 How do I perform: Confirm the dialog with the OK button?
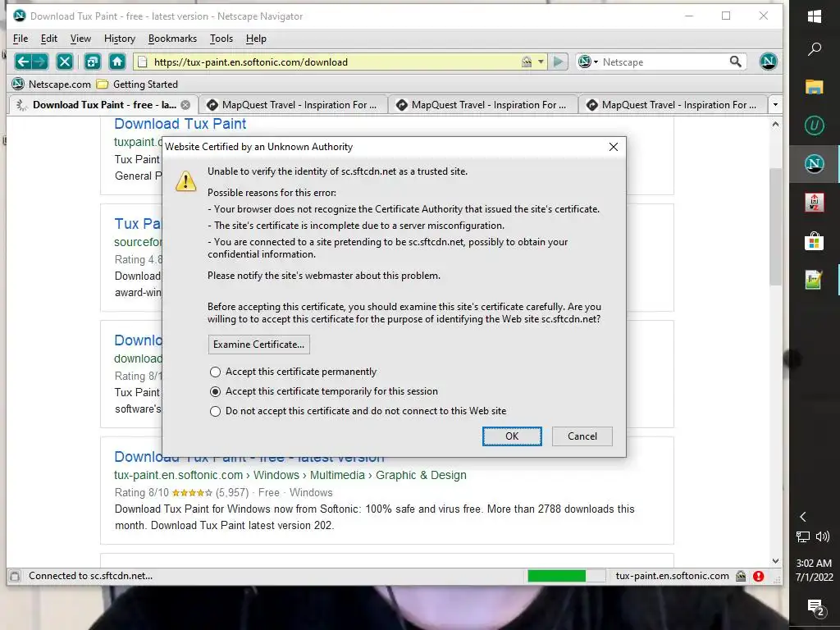point(512,436)
